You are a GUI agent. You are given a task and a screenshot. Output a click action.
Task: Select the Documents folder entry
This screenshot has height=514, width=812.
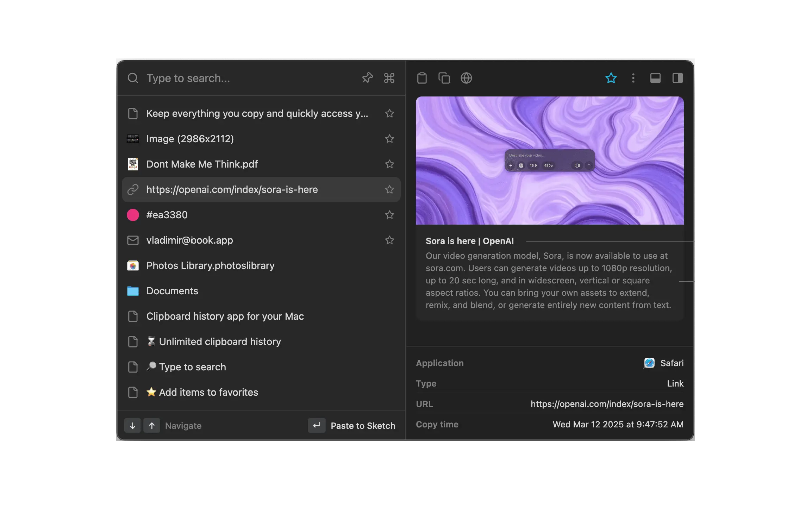(172, 291)
